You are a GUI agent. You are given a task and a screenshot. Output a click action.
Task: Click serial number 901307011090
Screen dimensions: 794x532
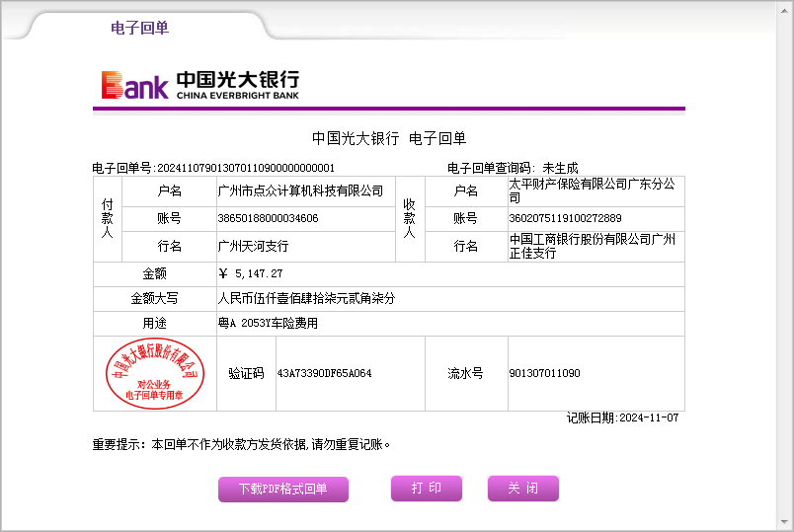click(x=544, y=374)
